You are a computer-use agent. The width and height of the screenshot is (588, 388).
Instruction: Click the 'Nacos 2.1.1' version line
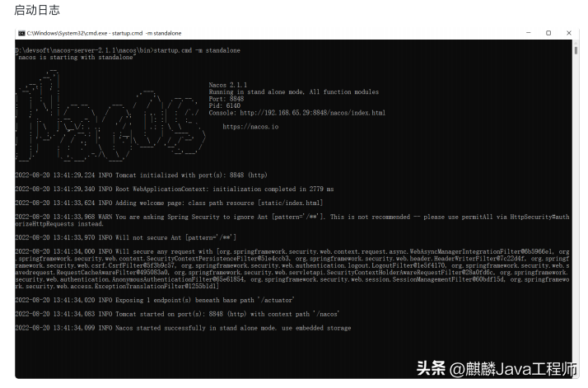tap(227, 85)
